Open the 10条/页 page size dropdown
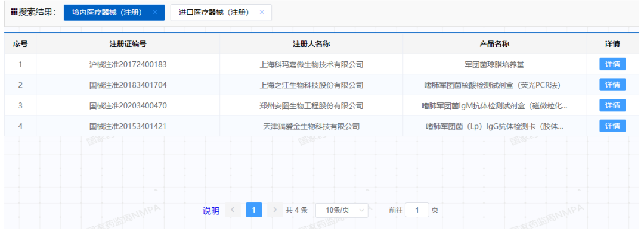The height and width of the screenshot is (231, 644). point(342,210)
